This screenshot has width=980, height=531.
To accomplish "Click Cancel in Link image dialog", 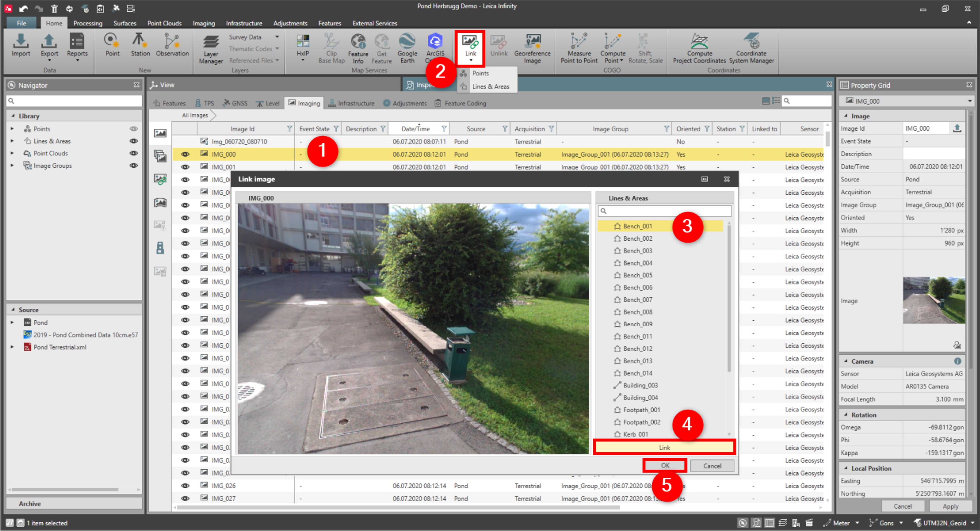I will pyautogui.click(x=712, y=466).
